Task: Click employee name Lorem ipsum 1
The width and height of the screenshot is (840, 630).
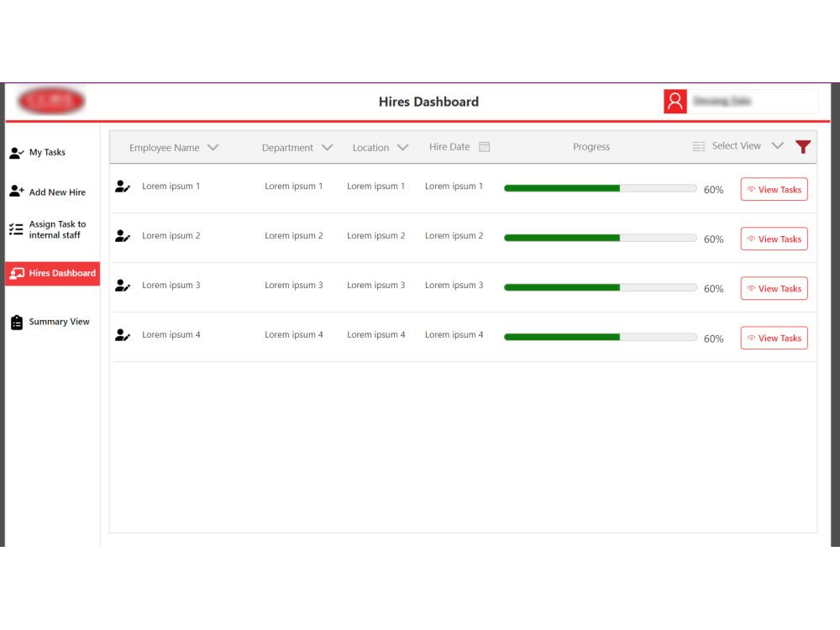Action: [171, 186]
